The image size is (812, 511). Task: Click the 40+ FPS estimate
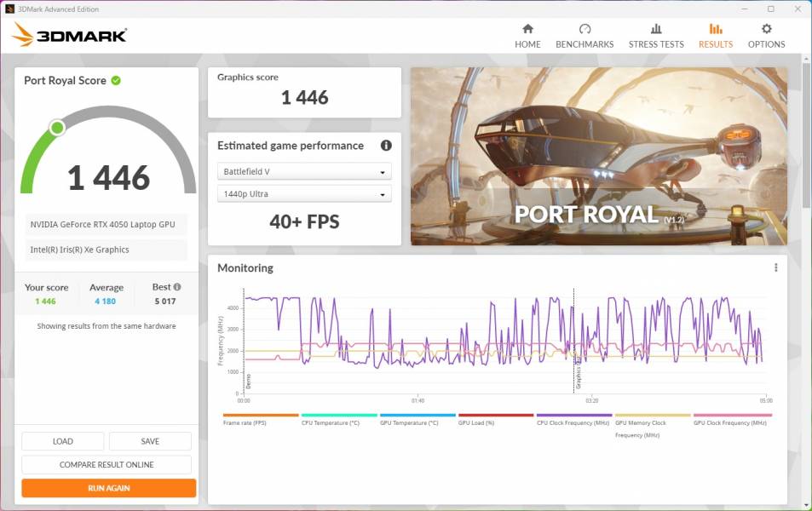pyautogui.click(x=304, y=221)
